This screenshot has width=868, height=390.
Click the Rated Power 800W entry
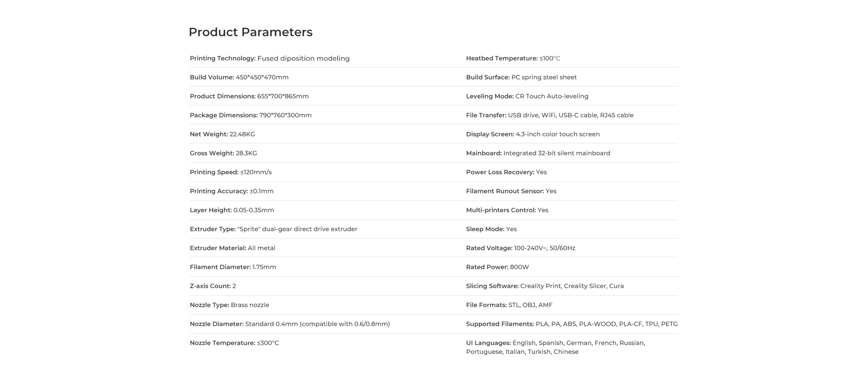(497, 267)
